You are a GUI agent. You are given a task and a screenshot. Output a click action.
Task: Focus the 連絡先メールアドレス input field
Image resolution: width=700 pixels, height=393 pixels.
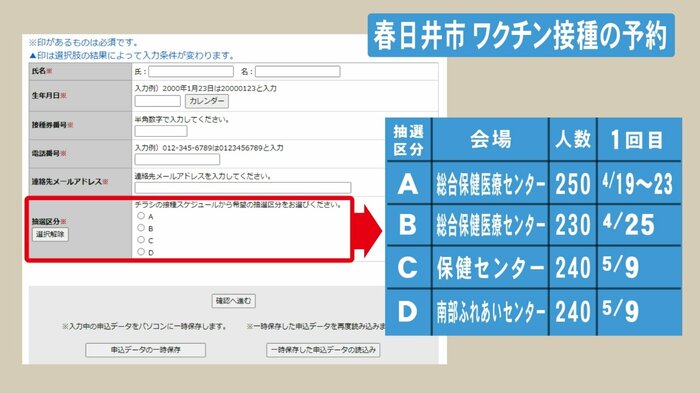click(243, 188)
